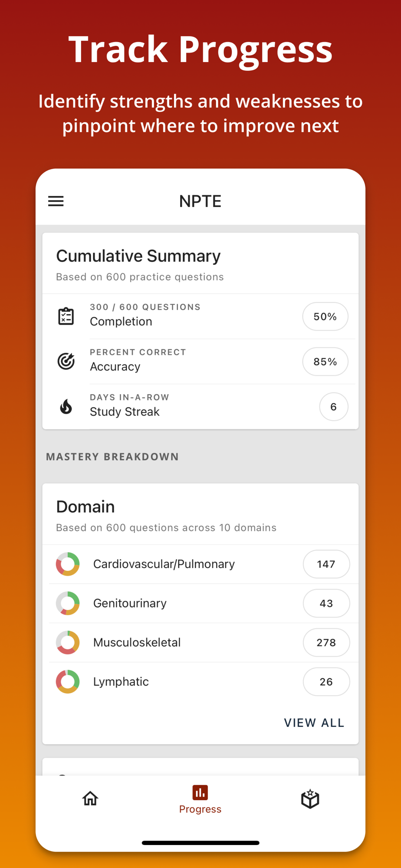This screenshot has height=868, width=401.
Task: Select the Progress tab
Action: 200,799
